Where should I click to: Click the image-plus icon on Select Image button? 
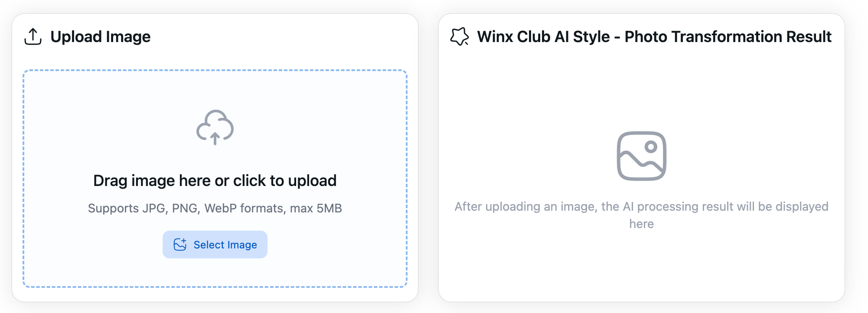pyautogui.click(x=180, y=245)
